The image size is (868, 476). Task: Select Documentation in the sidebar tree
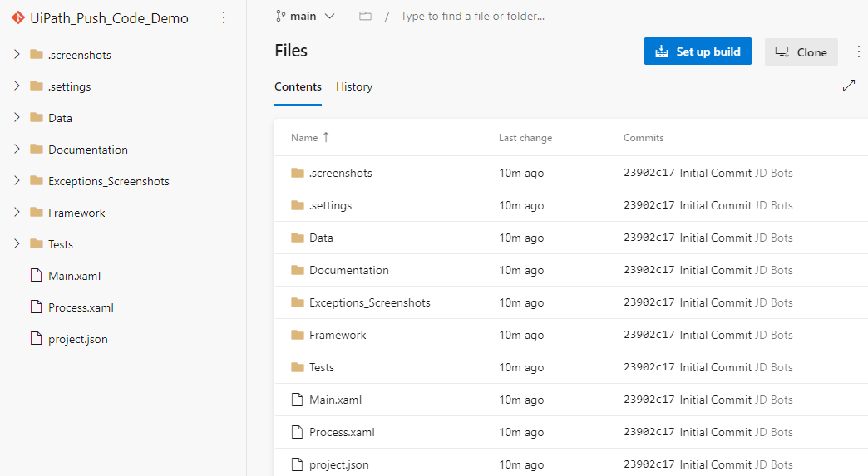[88, 150]
